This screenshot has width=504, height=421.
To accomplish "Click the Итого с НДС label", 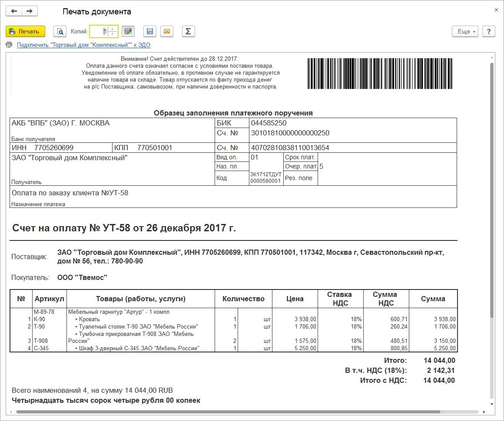I will point(383,380).
